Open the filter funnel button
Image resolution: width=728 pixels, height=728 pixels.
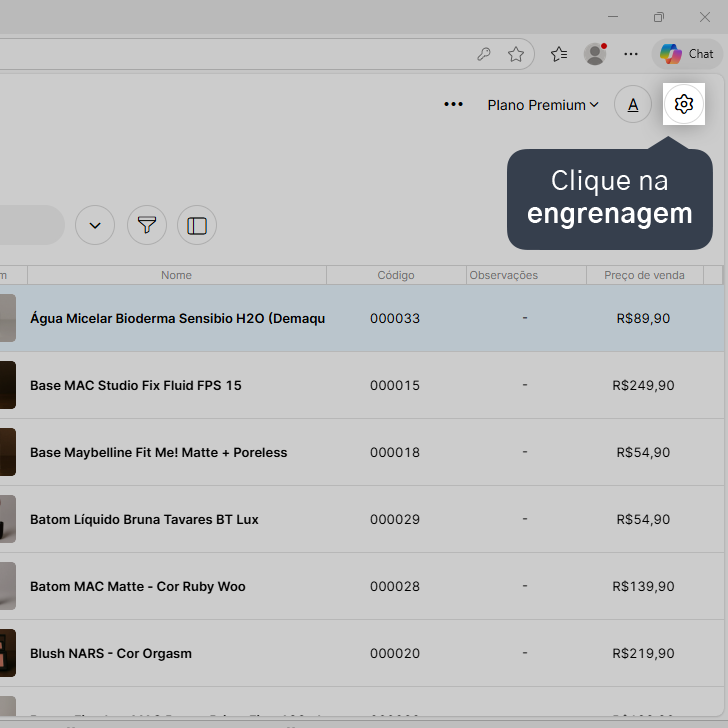tap(147, 225)
